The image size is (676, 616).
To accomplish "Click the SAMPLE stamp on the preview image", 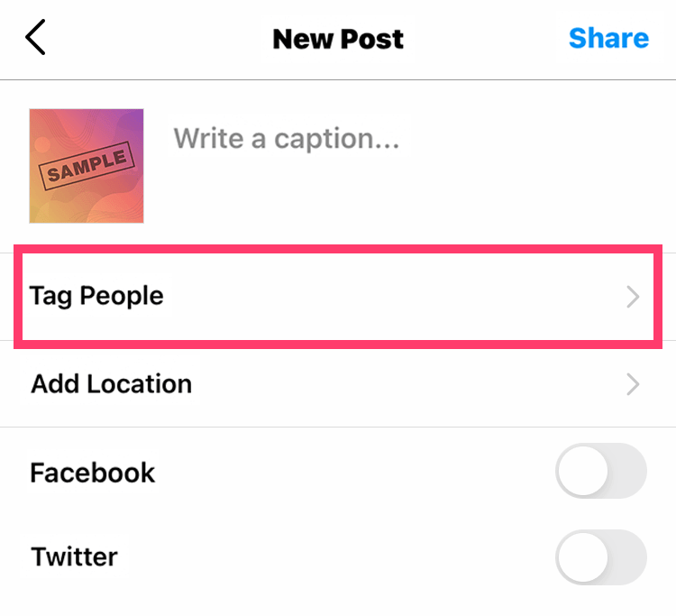I will click(87, 168).
